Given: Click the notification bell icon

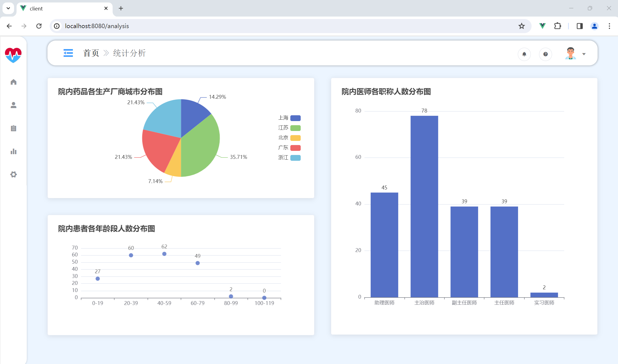Looking at the screenshot, I should click(524, 54).
